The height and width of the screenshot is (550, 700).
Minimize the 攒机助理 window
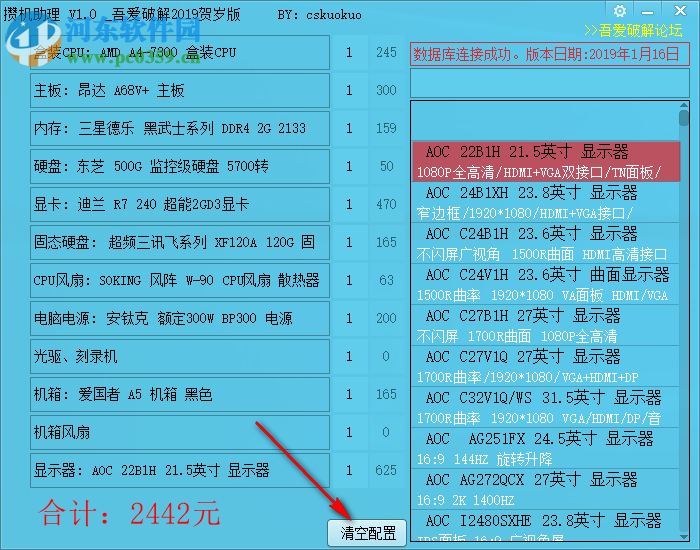point(647,12)
